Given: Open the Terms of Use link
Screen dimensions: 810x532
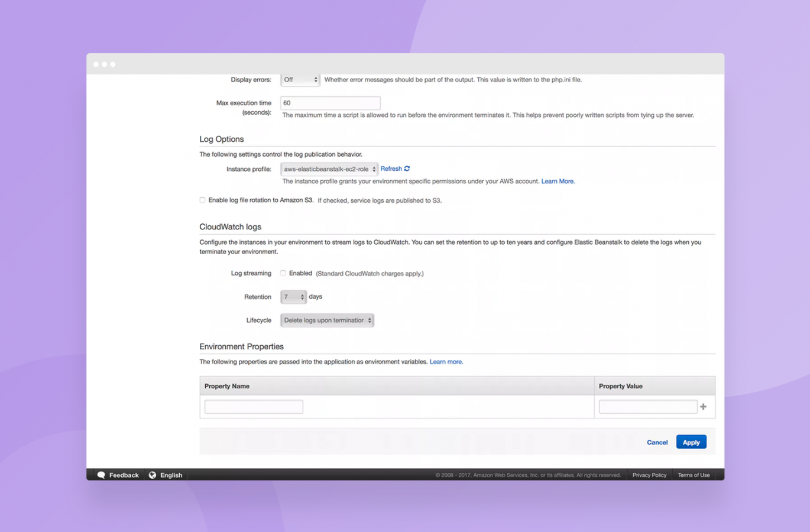Looking at the screenshot, I should pyautogui.click(x=694, y=475).
